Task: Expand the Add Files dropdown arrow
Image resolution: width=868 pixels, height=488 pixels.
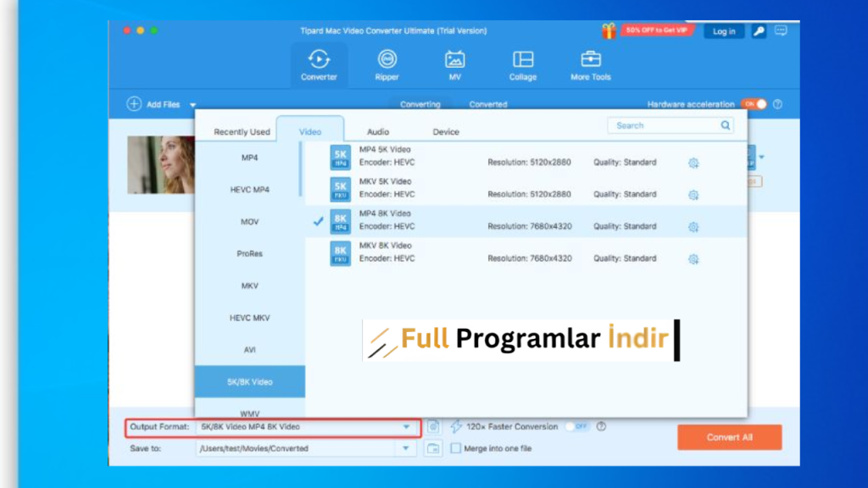Action: tap(192, 104)
